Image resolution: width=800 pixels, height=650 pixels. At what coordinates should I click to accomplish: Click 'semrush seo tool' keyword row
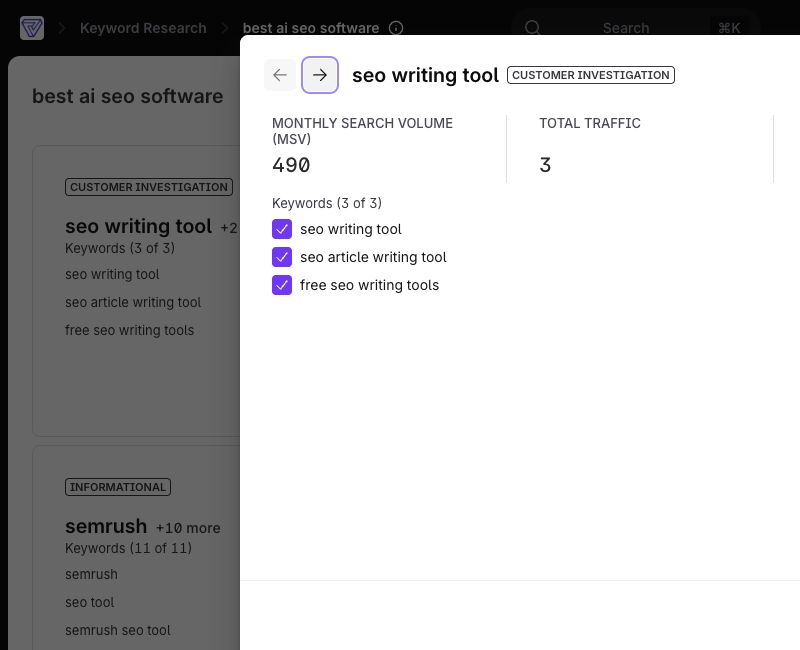118,631
